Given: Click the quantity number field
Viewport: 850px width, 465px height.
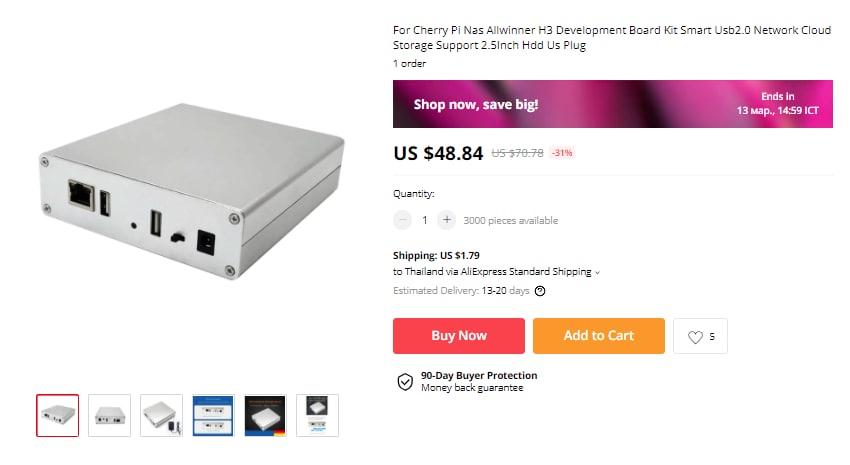Looking at the screenshot, I should (x=424, y=220).
